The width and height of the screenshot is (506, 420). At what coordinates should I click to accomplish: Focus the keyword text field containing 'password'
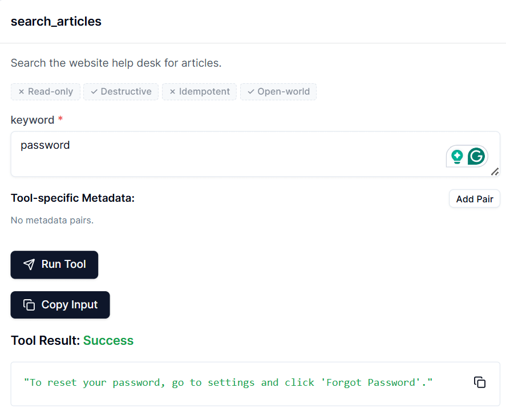(228, 153)
